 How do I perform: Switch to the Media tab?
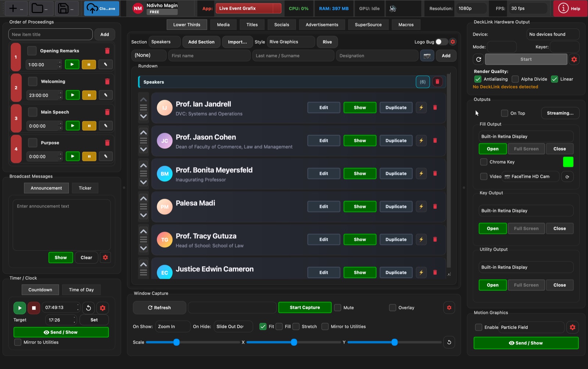coord(223,25)
